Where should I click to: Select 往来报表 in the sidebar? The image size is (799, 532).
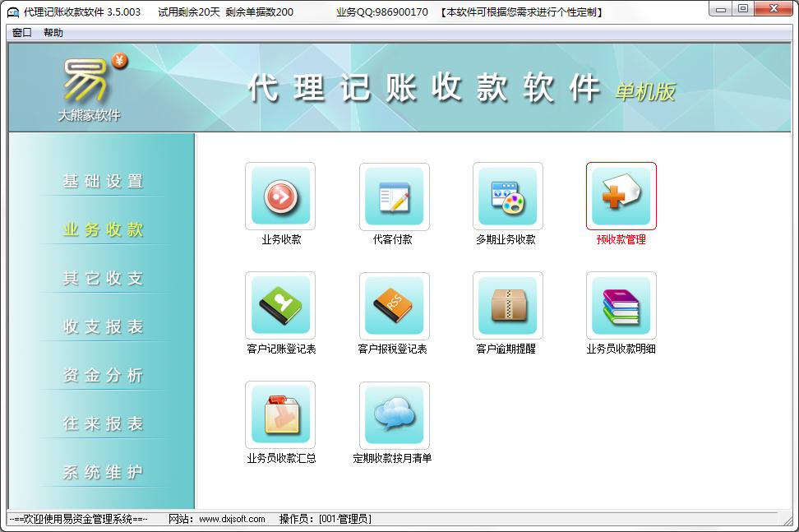(x=103, y=423)
